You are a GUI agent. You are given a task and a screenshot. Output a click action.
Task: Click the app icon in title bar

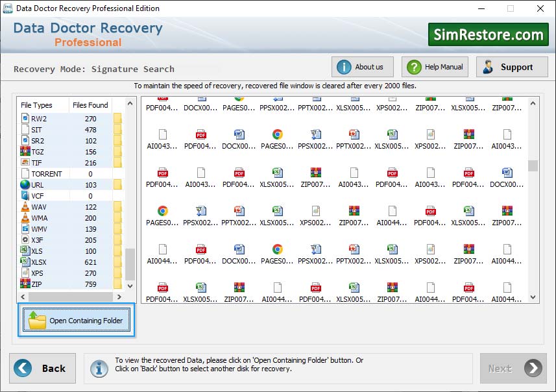click(x=7, y=8)
